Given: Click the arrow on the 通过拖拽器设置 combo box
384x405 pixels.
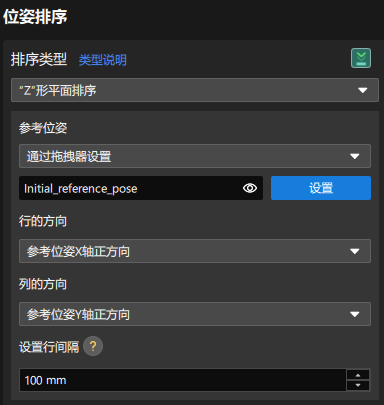Looking at the screenshot, I should pyautogui.click(x=354, y=156).
